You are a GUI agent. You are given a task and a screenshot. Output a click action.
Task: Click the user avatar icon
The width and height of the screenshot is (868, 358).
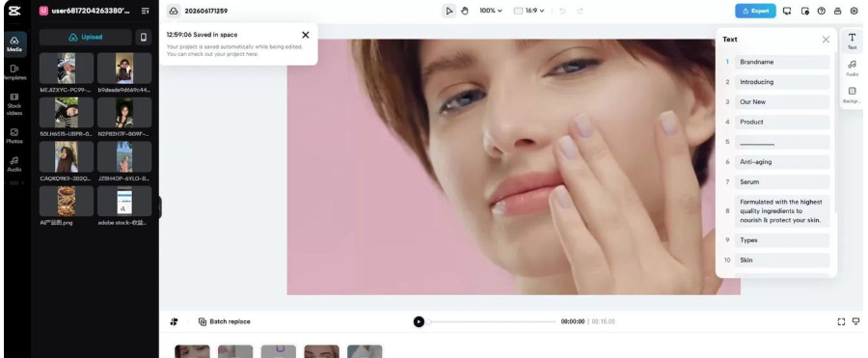pyautogui.click(x=43, y=11)
